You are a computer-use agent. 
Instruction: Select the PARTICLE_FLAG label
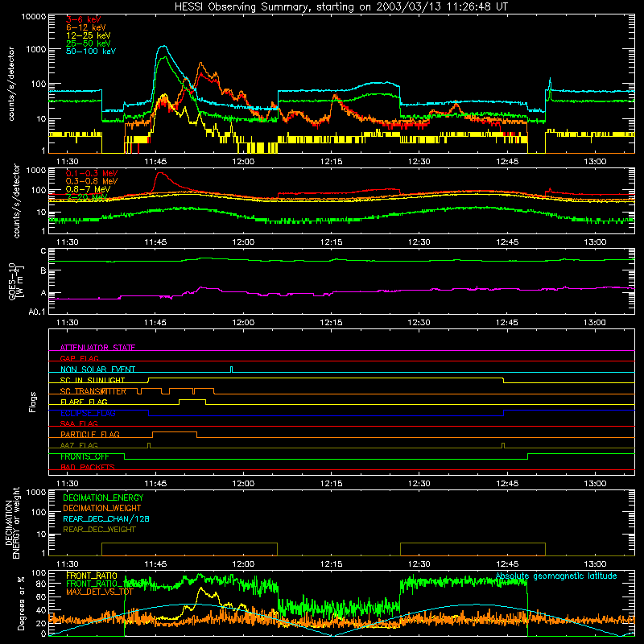[x=90, y=434]
